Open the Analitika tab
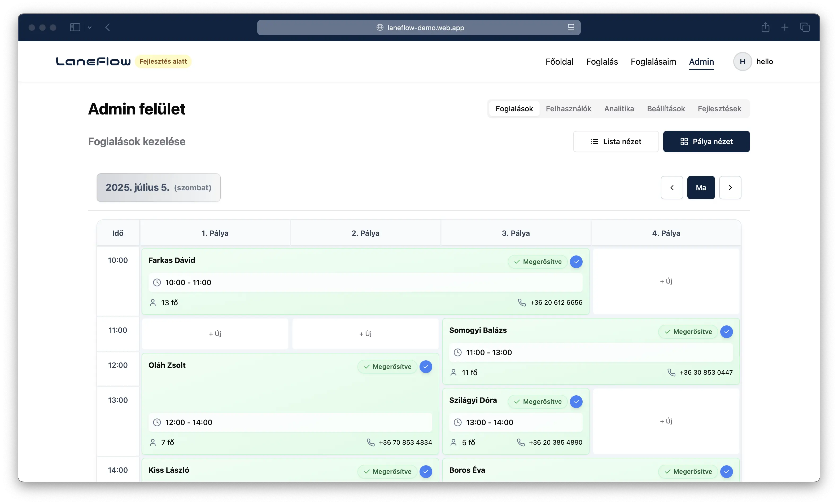The width and height of the screenshot is (838, 504). [x=619, y=109]
